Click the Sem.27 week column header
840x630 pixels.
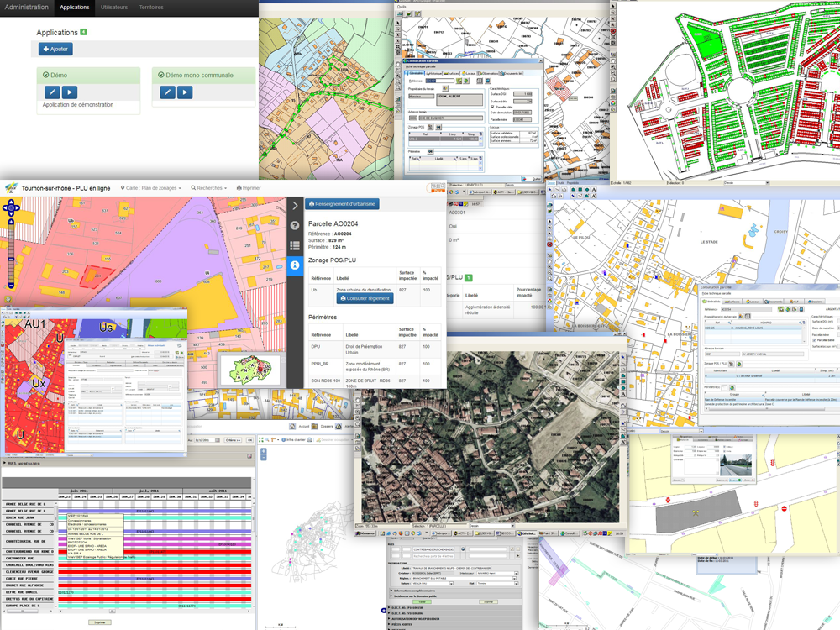tap(127, 497)
